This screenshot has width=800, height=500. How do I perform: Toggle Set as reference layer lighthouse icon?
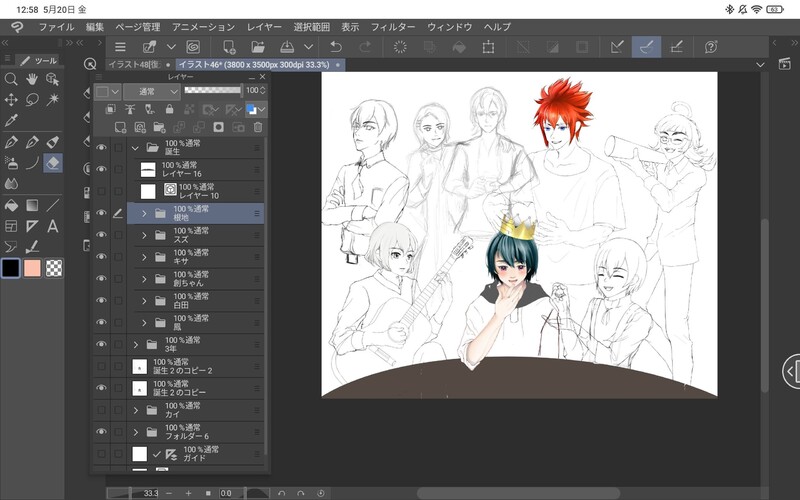(130, 109)
